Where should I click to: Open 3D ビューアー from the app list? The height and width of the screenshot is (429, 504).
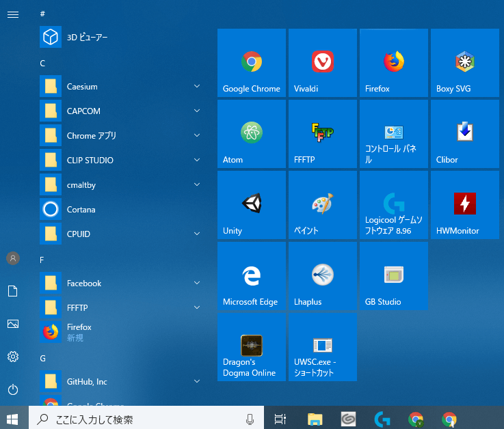coord(122,37)
